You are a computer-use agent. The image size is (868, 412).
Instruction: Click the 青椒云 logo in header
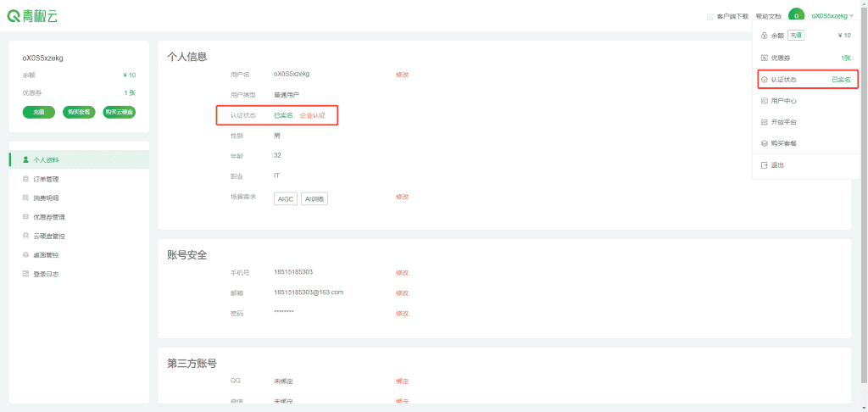coord(33,15)
